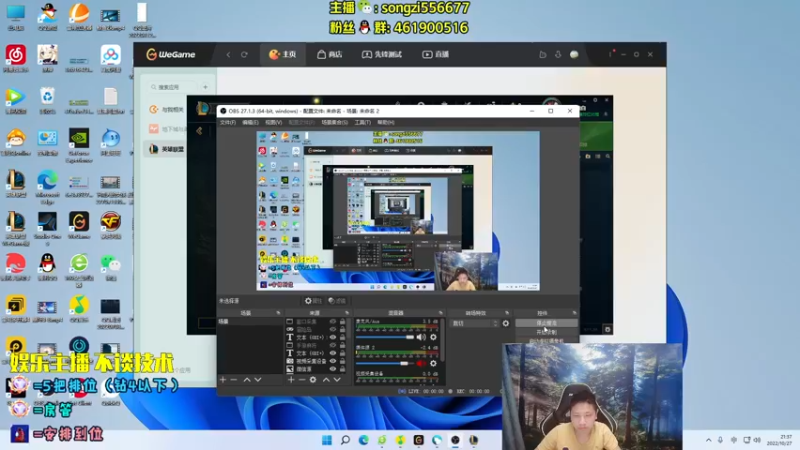Viewport: 800px width, 450px height.
Task: Click League client back arrow
Action: 199,131
